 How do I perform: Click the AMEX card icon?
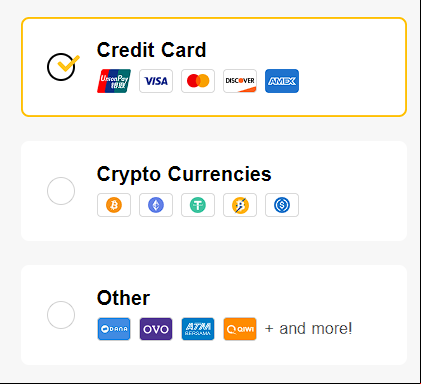pos(282,81)
